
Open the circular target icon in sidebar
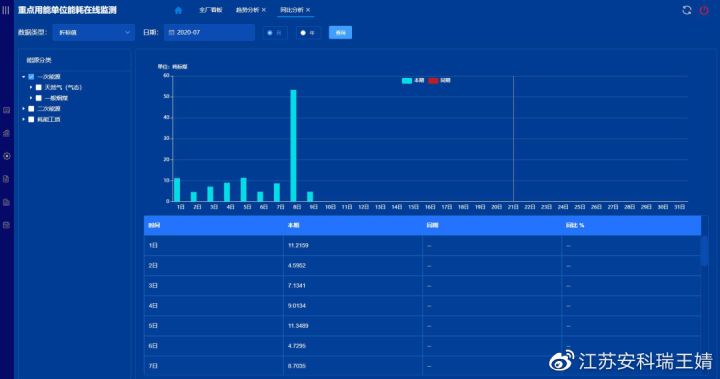(6, 156)
